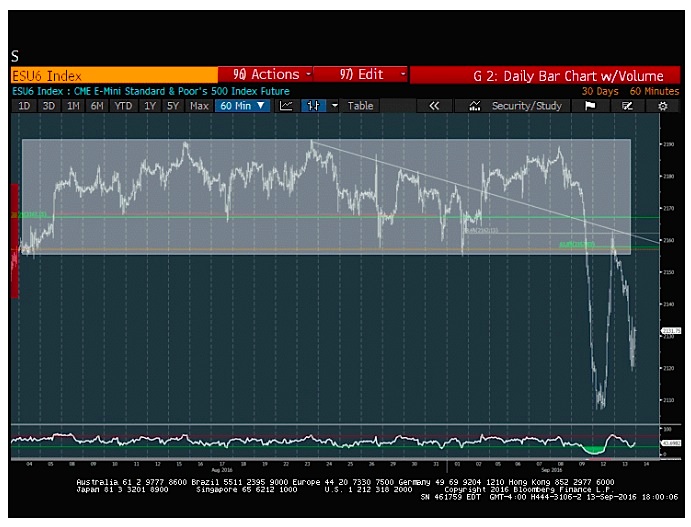Click the Sep 2016 date axis label
The image size is (691, 527).
click(x=551, y=470)
